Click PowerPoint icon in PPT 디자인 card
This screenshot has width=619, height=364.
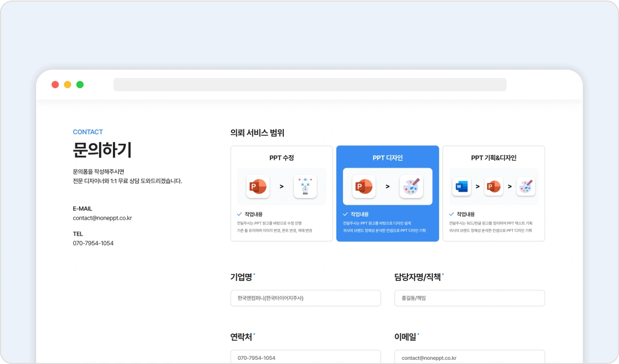click(x=364, y=187)
